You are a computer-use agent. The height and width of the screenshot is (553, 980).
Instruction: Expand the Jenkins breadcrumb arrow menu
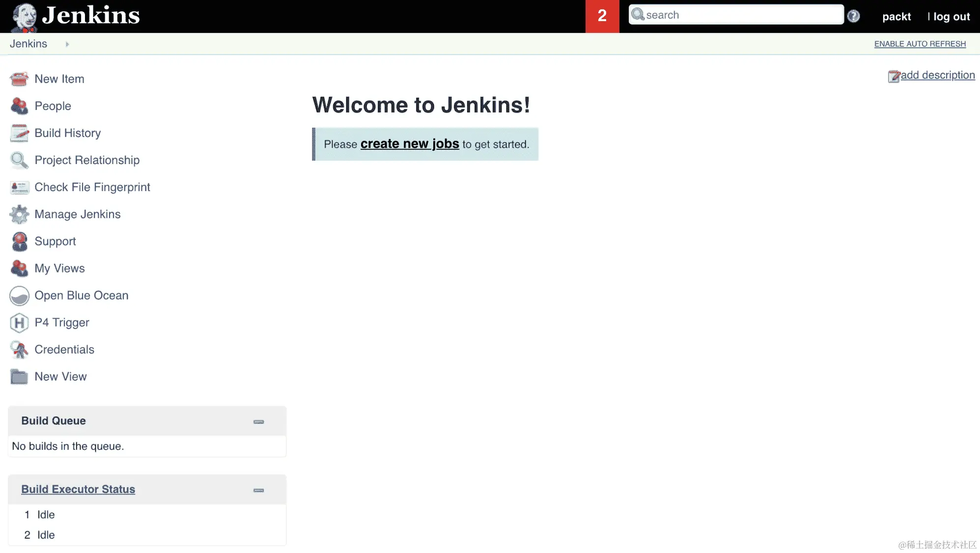(x=67, y=44)
